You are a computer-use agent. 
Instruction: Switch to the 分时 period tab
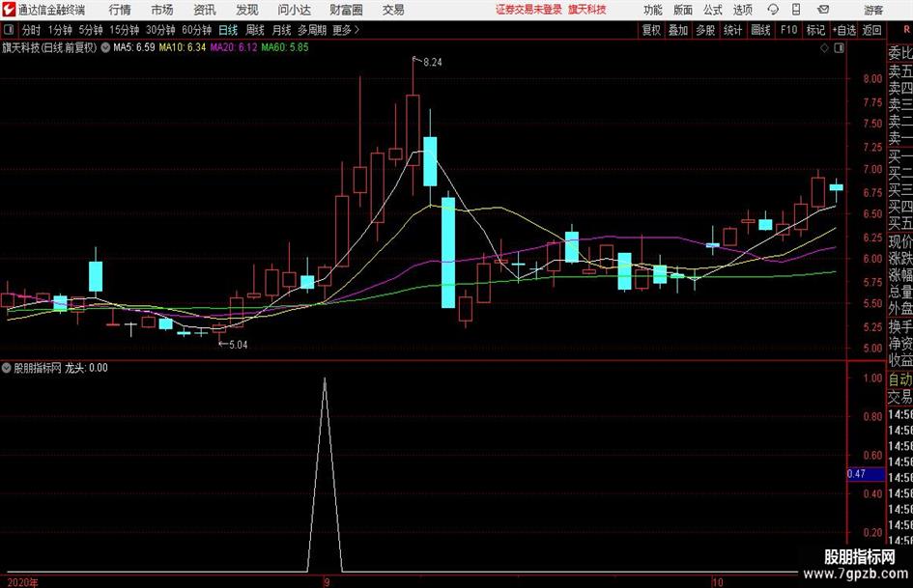tap(32, 30)
